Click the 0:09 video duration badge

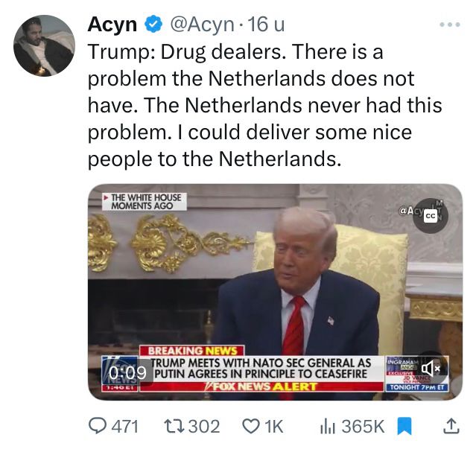coord(127,373)
